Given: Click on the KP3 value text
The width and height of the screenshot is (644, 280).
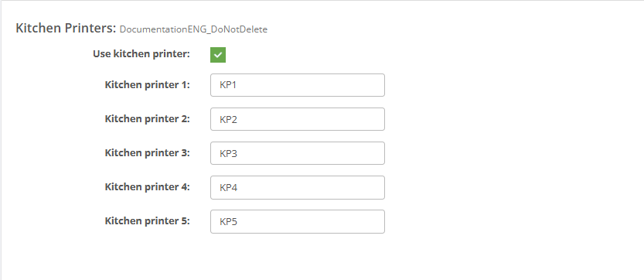Looking at the screenshot, I should click(x=229, y=154).
